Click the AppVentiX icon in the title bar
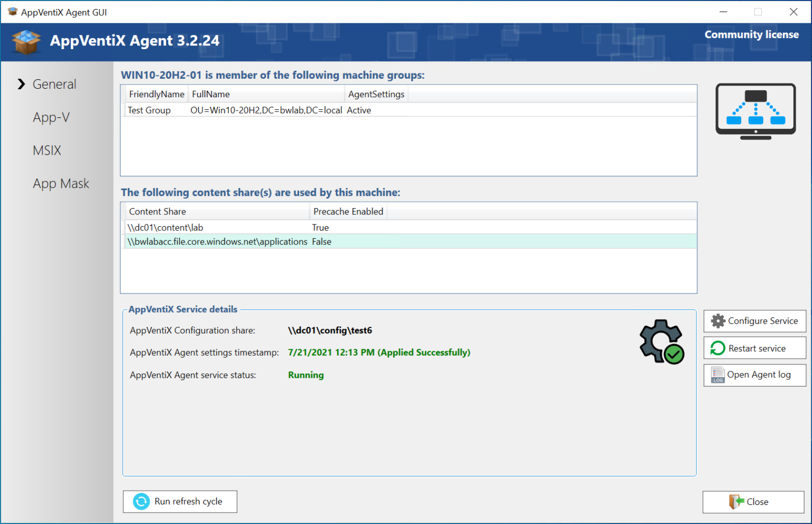 click(x=12, y=12)
